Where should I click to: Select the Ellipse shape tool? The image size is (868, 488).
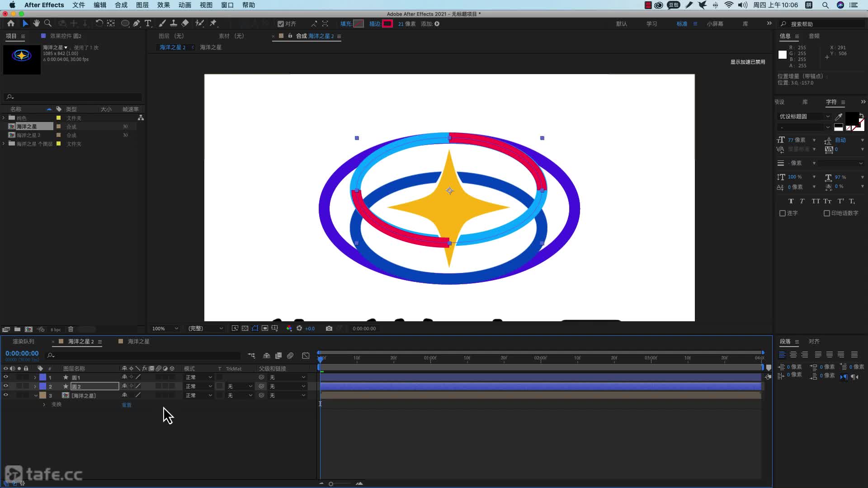click(125, 23)
